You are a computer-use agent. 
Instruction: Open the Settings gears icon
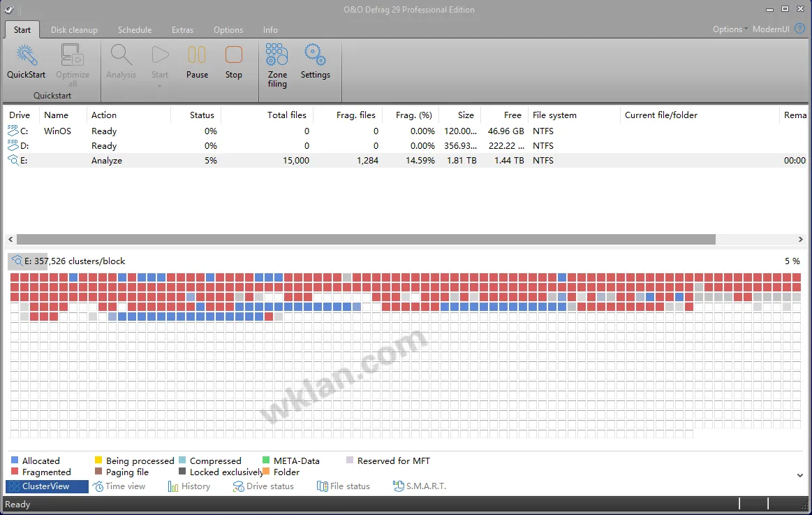(x=315, y=55)
